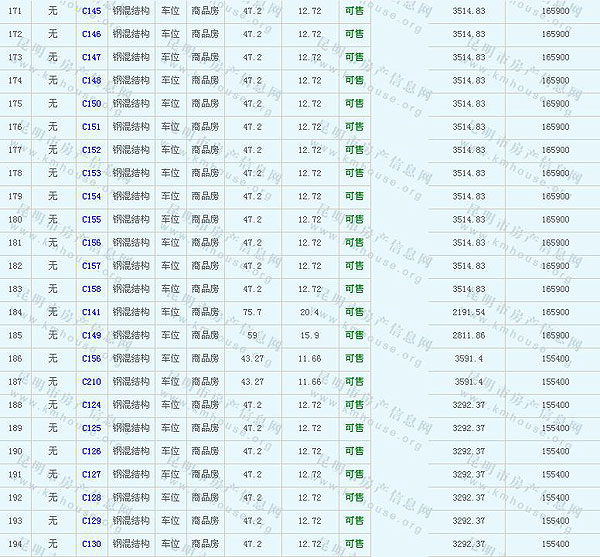Click the 可售 status in row 172
The height and width of the screenshot is (557, 600).
(x=354, y=33)
